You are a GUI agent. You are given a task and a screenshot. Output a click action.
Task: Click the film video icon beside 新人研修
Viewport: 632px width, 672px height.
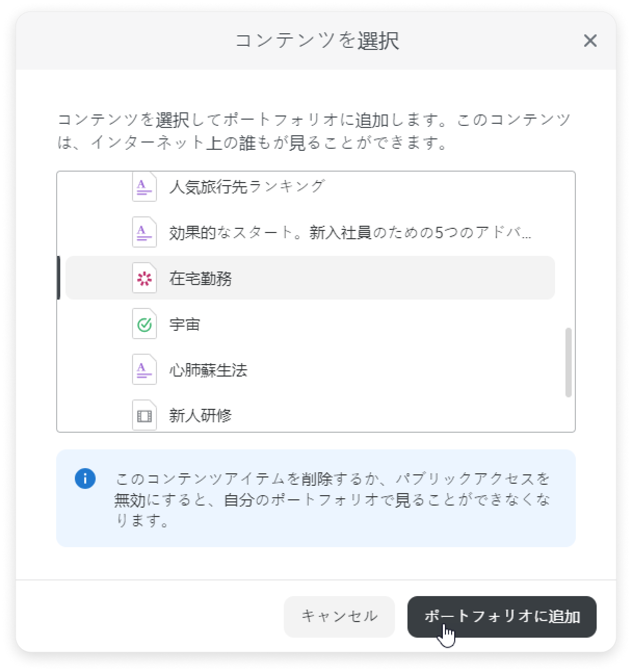coord(144,415)
